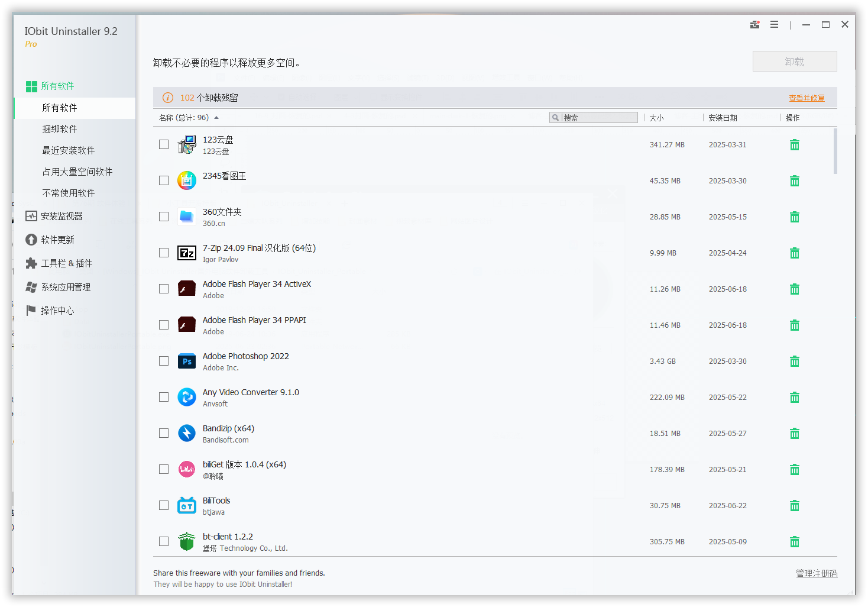Image resolution: width=868 pixels, height=607 pixels.
Task: Click the trash icon for 7-Zip 24.09
Action: click(x=795, y=253)
